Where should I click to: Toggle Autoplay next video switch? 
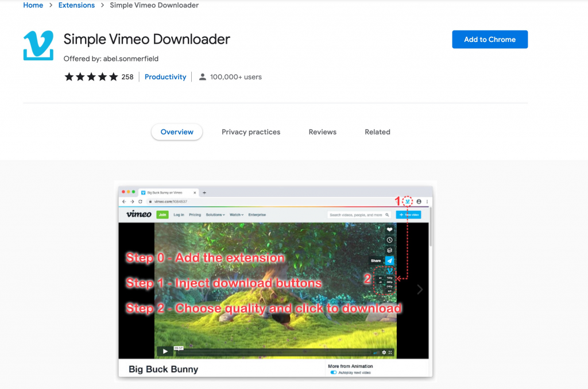click(334, 372)
